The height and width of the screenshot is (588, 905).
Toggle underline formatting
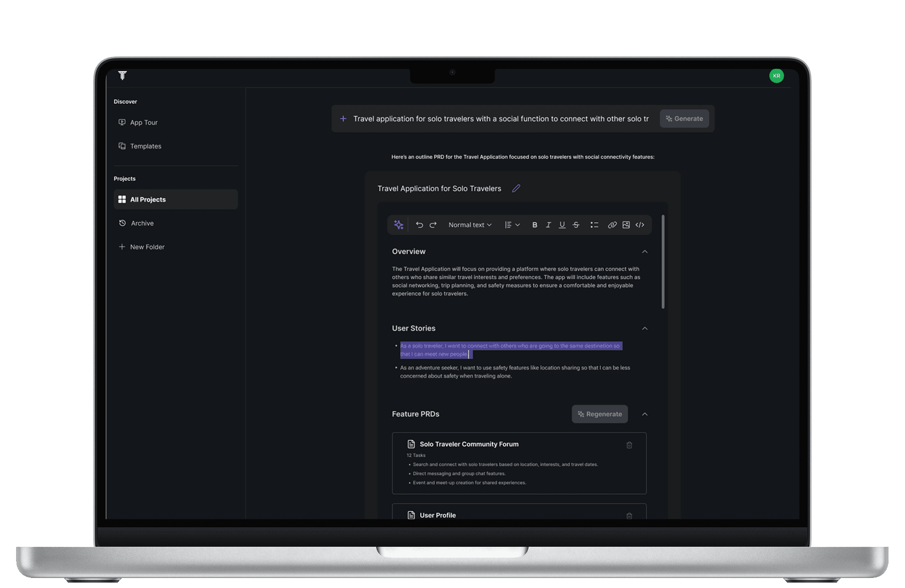562,225
